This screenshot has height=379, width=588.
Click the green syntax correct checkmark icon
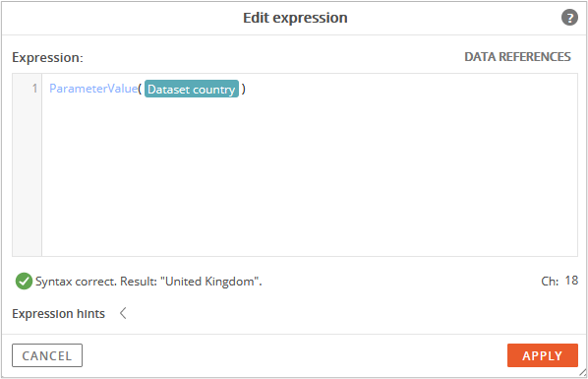24,281
